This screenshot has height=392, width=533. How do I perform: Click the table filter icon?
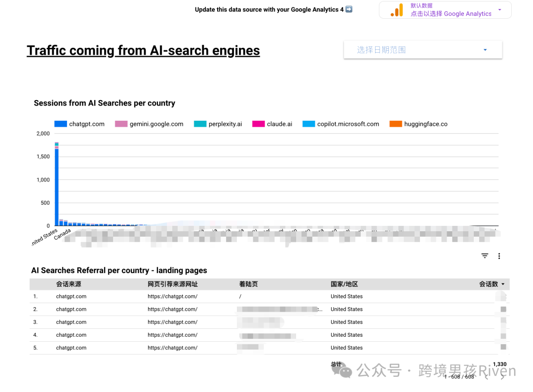(x=485, y=256)
